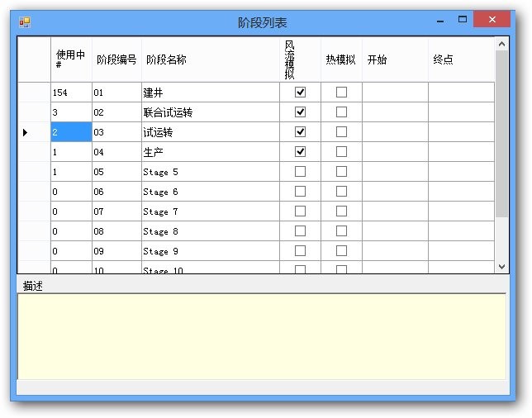Click stage number cell 08

116,231
